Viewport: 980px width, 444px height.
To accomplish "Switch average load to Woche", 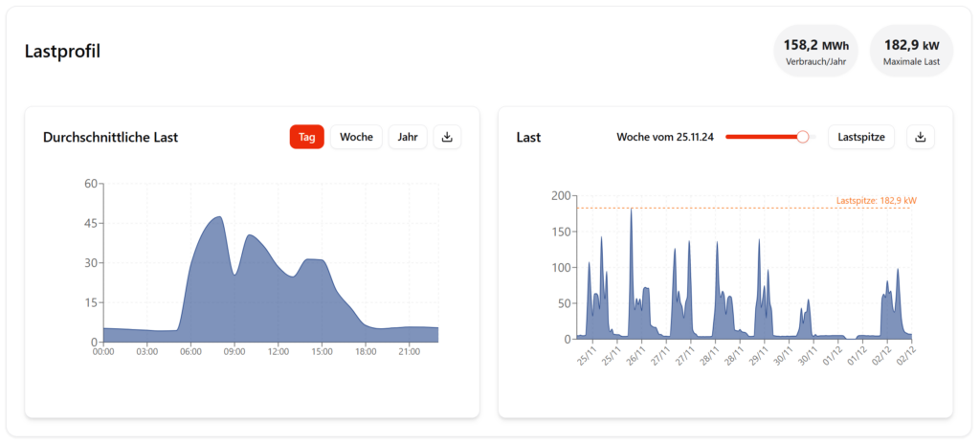I will (x=356, y=137).
